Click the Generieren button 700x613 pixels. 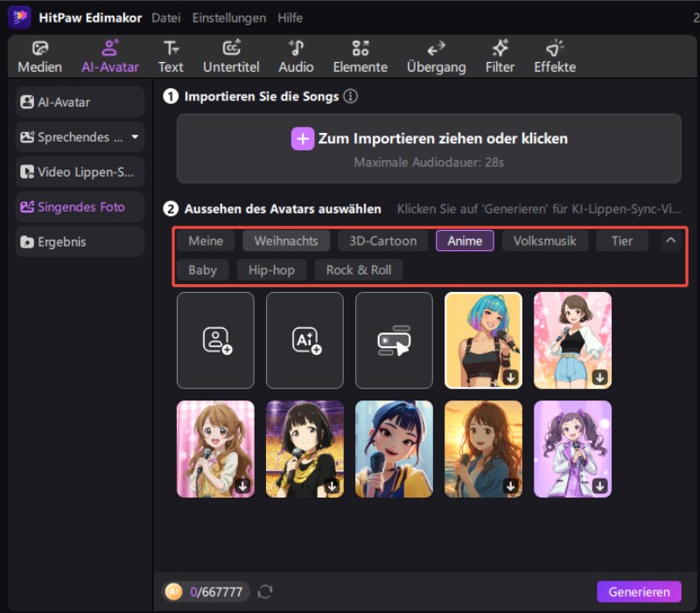[x=639, y=592]
